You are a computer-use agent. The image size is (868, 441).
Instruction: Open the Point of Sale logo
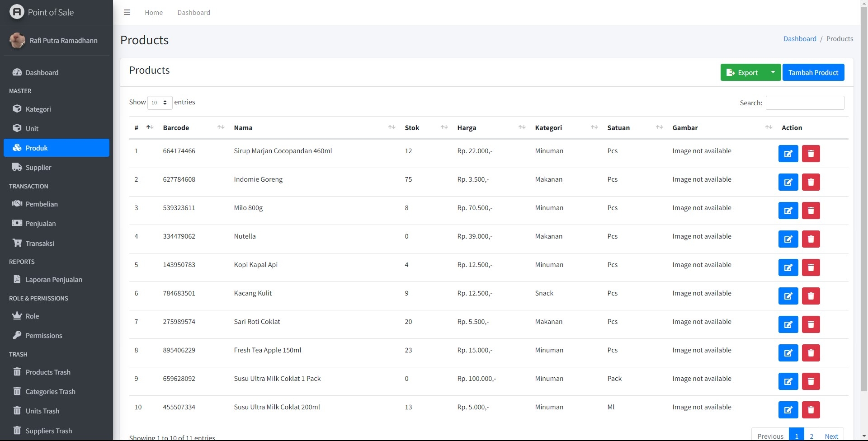tap(17, 12)
